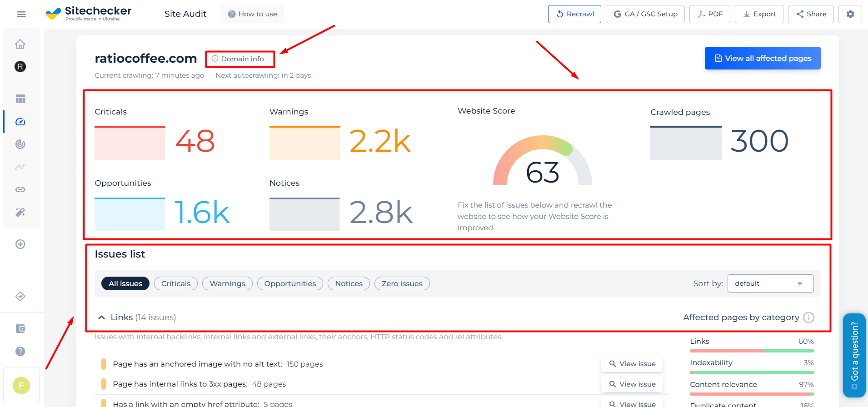The width and height of the screenshot is (868, 407).
Task: Open the dashboard table icon in sidebar
Action: [x=20, y=99]
